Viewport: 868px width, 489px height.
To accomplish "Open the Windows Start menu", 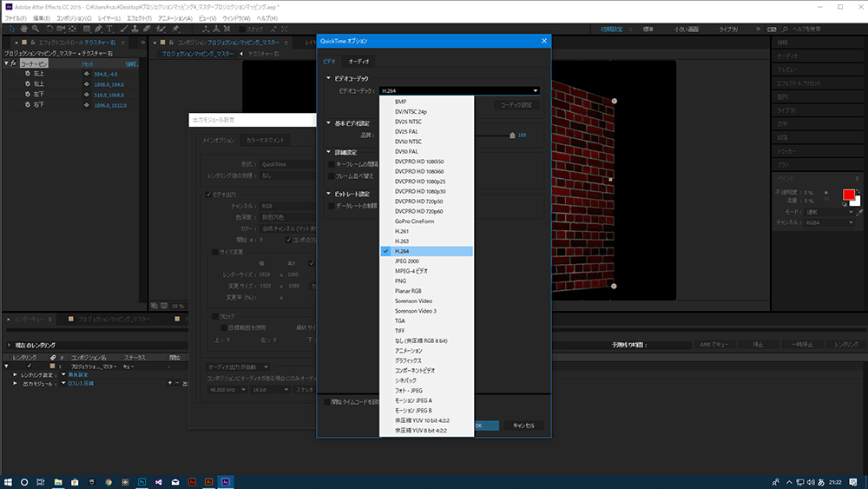I will (x=8, y=480).
